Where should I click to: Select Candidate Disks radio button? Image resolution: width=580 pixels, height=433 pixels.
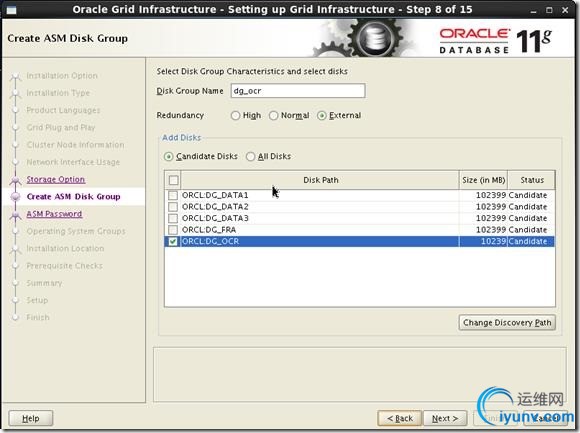click(x=169, y=157)
